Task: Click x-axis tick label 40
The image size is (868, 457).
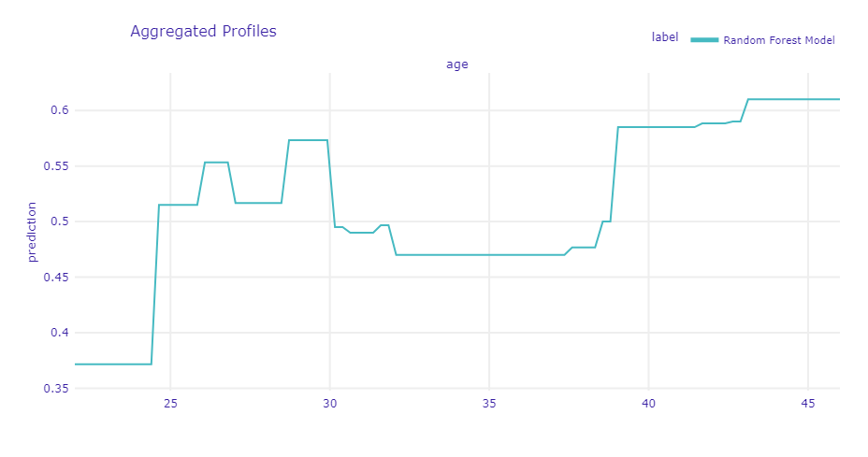Action: [x=648, y=403]
